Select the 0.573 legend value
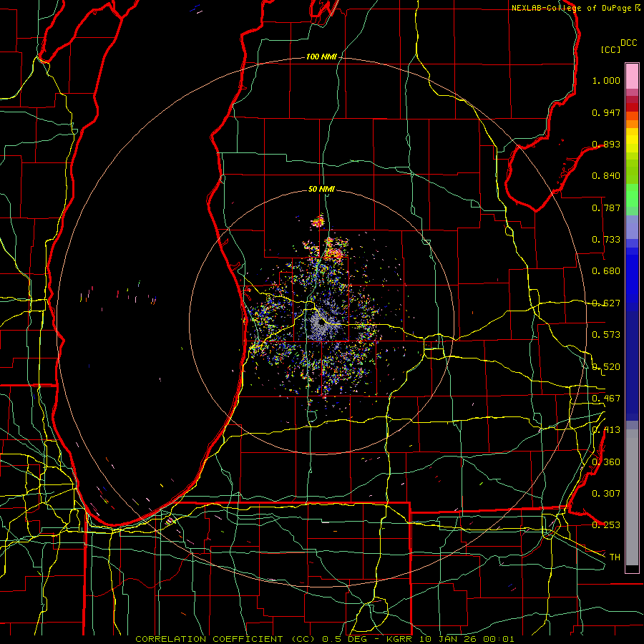This screenshot has height=644, width=644. tap(606, 335)
